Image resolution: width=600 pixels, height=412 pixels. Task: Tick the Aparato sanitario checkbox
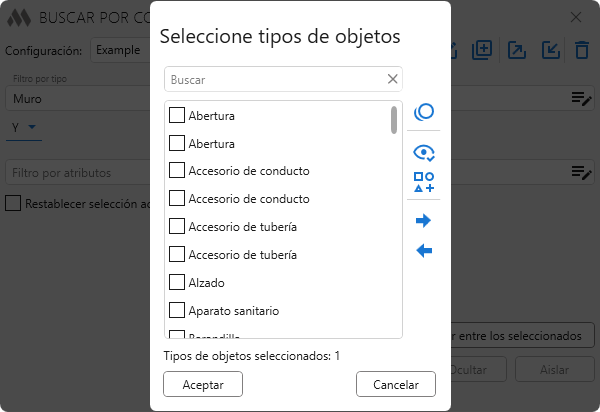pos(177,310)
